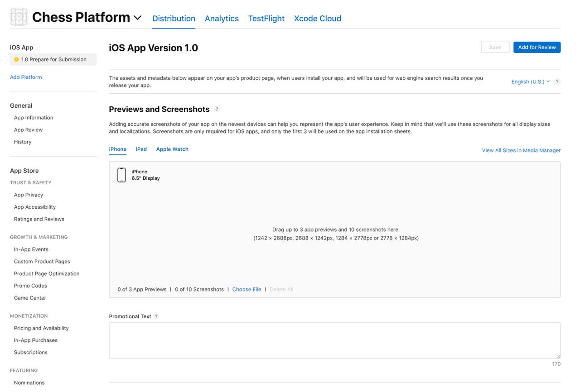The image size is (580, 392).
Task: Click the "iOS App Version 1.0" heading
Action: (154, 48)
